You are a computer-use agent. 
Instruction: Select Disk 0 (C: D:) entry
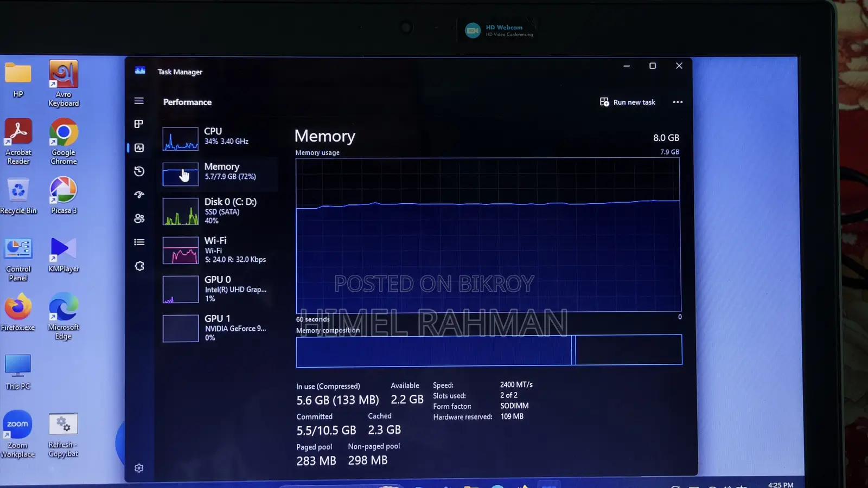[x=219, y=211]
